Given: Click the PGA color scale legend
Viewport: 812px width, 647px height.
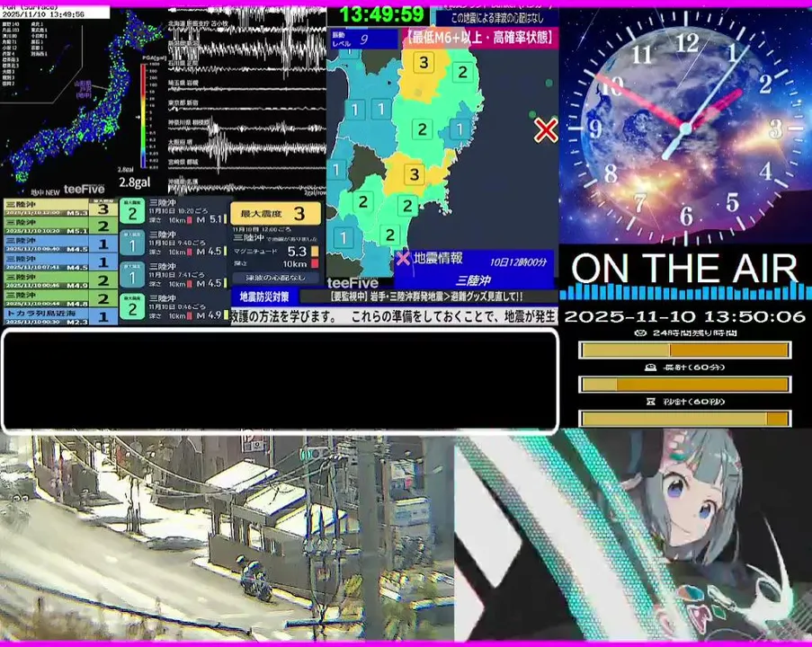Looking at the screenshot, I should (144, 116).
